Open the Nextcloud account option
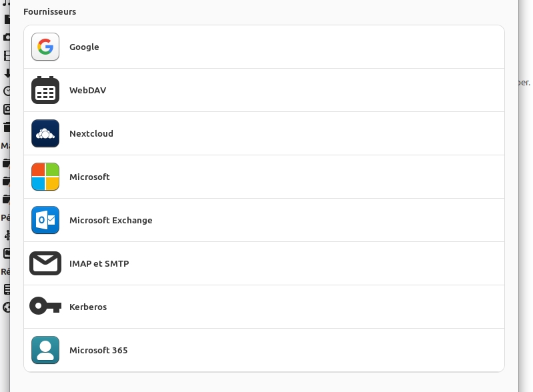This screenshot has width=533, height=392. (x=91, y=133)
